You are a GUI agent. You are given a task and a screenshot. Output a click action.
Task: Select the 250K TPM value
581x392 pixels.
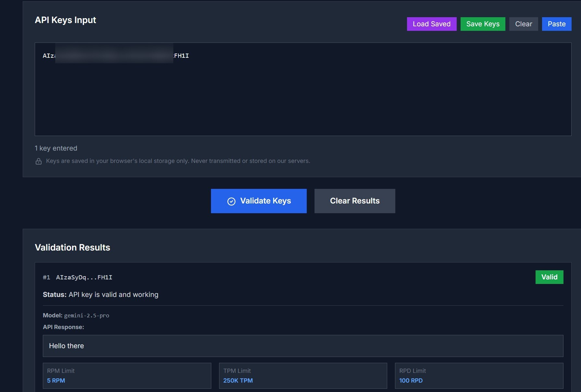point(238,381)
